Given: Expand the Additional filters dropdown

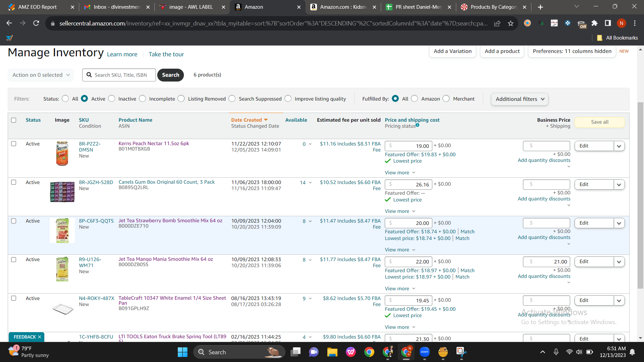Looking at the screenshot, I should coord(520,99).
